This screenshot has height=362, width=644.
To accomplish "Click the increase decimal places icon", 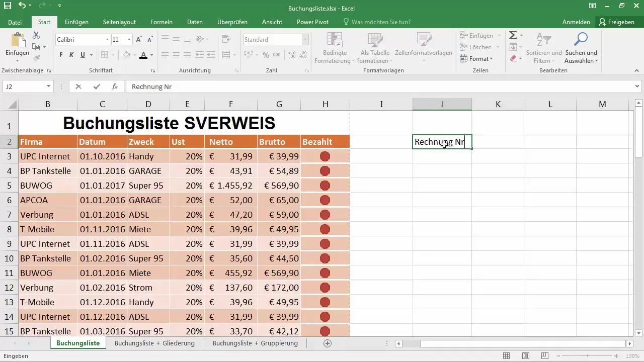I will (291, 55).
